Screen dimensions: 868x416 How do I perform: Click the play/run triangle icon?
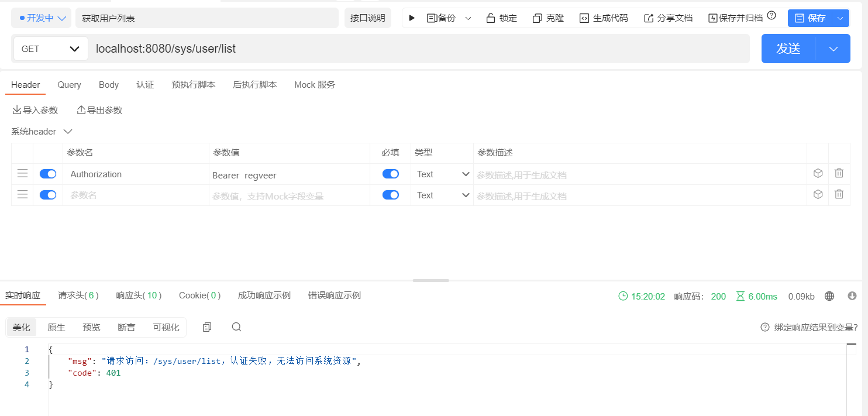pos(412,18)
